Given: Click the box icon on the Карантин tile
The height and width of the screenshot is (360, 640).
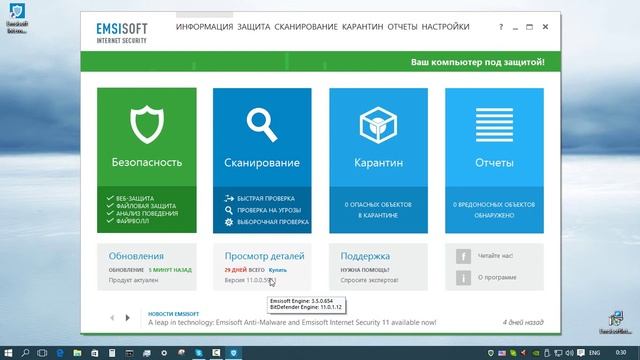Looking at the screenshot, I should [378, 125].
